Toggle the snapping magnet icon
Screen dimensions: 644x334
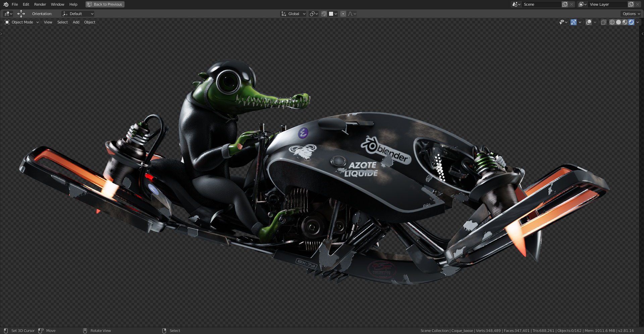[x=324, y=14]
